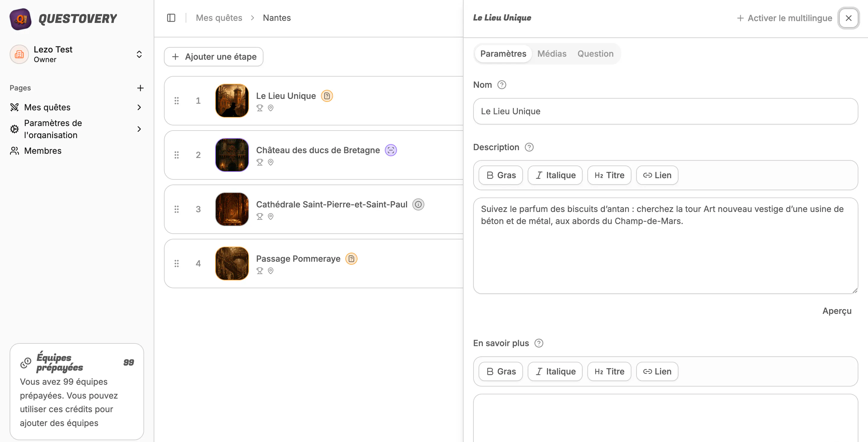
Task: Click Ajouter une étape button
Action: 214,57
